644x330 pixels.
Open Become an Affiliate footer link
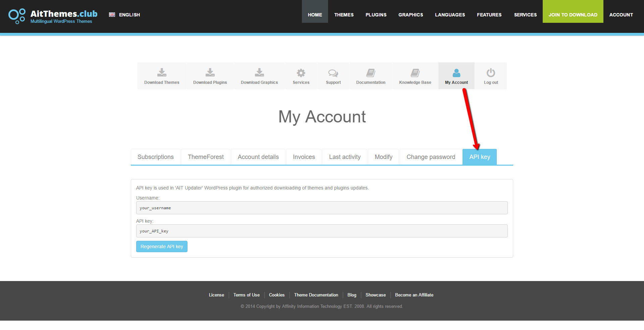(414, 295)
